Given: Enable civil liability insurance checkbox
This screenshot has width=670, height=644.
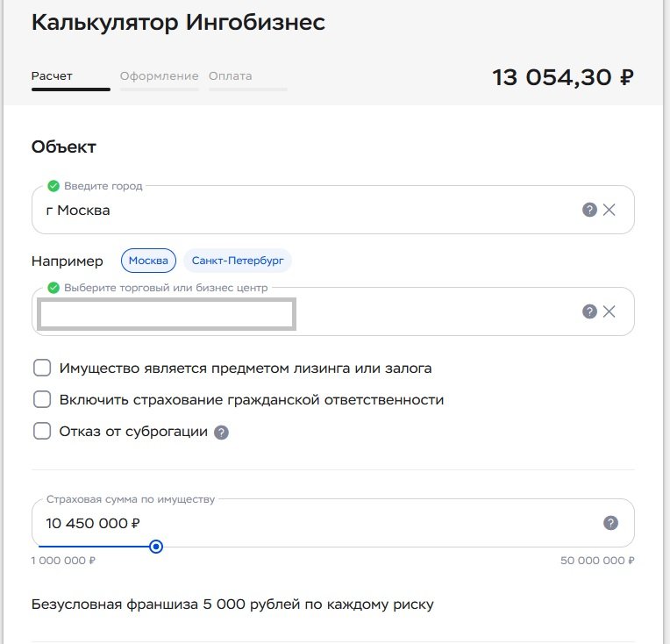Looking at the screenshot, I should [x=42, y=400].
